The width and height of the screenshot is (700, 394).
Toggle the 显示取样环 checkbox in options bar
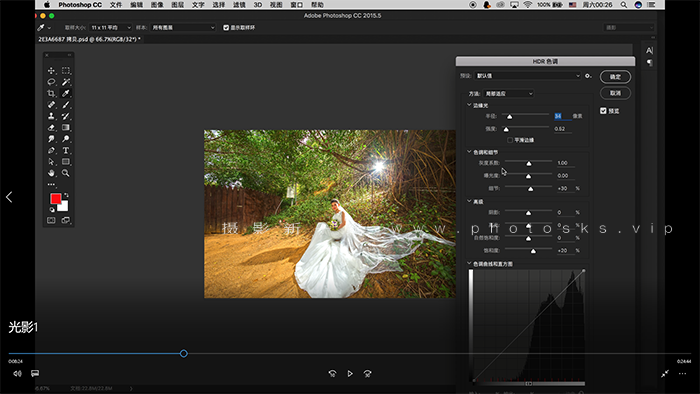coord(226,28)
